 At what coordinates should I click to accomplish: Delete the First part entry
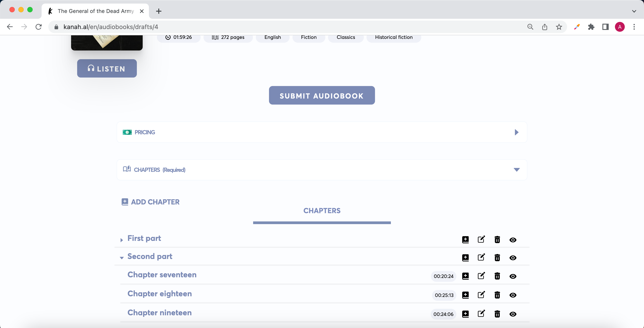click(x=497, y=240)
